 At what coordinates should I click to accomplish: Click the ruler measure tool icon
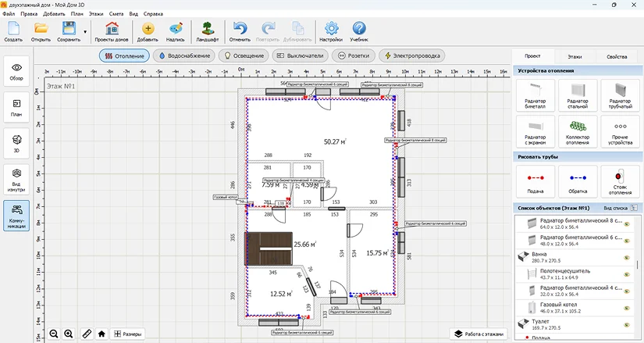tap(86, 334)
